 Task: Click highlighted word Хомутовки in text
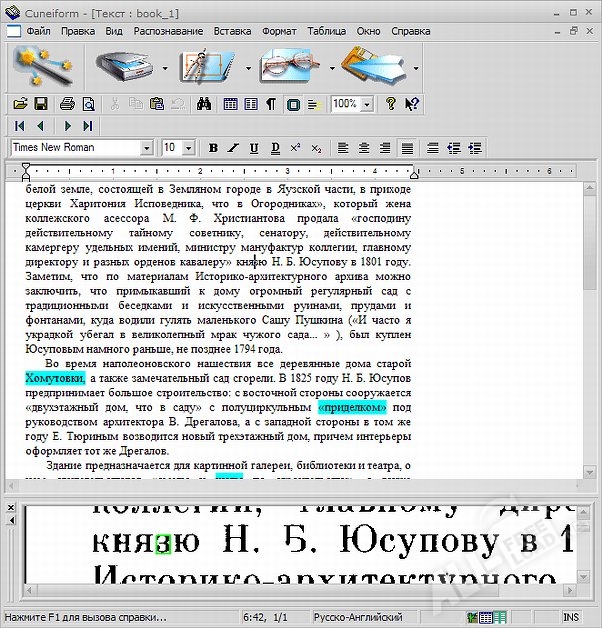click(x=55, y=379)
